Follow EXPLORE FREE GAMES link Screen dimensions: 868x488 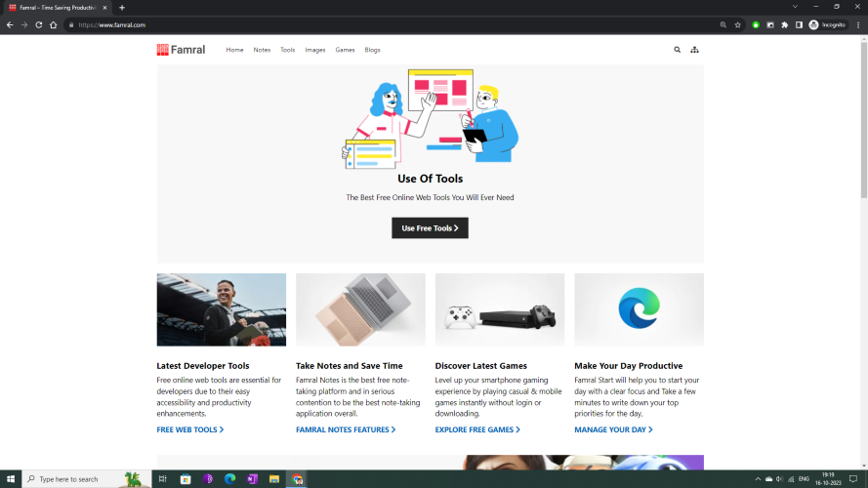click(477, 429)
